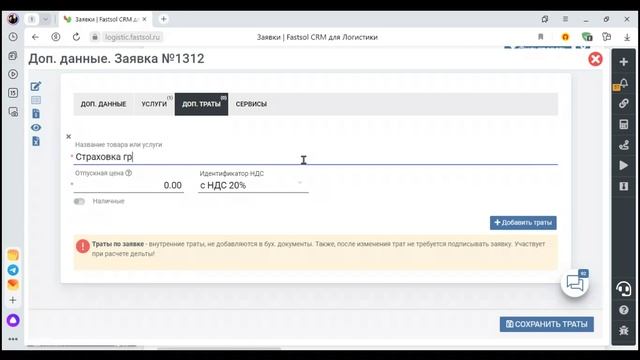Click the Отпускная цена price field
Image resolution: width=640 pixels, height=360 pixels.
pyautogui.click(x=129, y=185)
